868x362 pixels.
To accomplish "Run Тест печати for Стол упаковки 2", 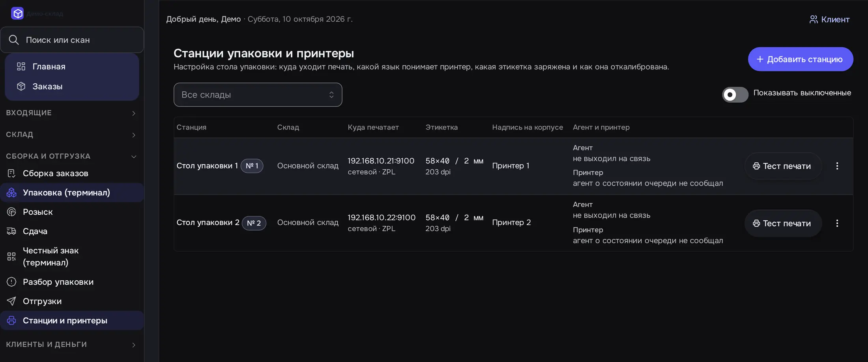I will point(783,223).
